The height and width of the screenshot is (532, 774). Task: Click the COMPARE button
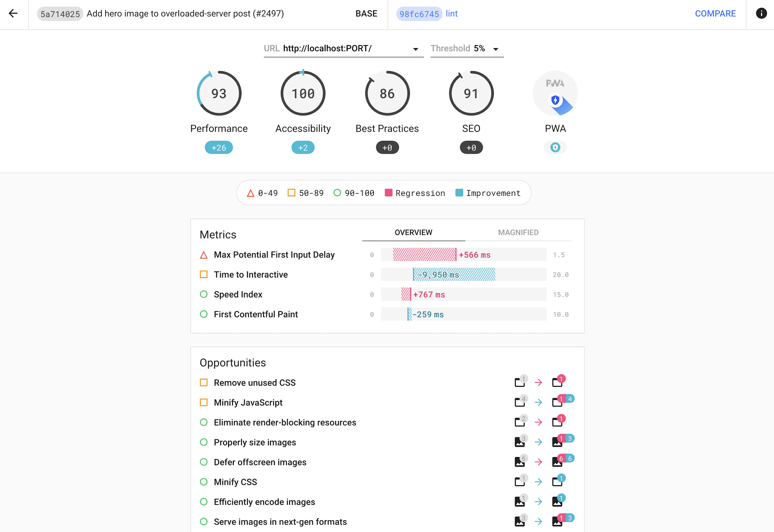pyautogui.click(x=715, y=14)
